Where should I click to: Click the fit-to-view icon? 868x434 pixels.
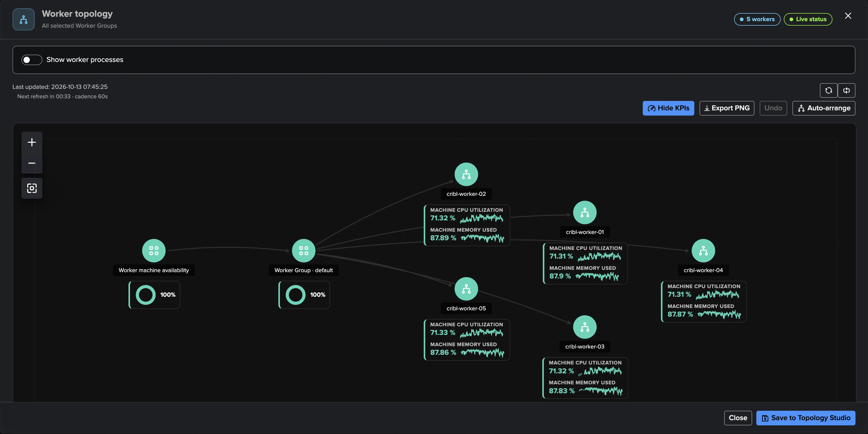(32, 188)
